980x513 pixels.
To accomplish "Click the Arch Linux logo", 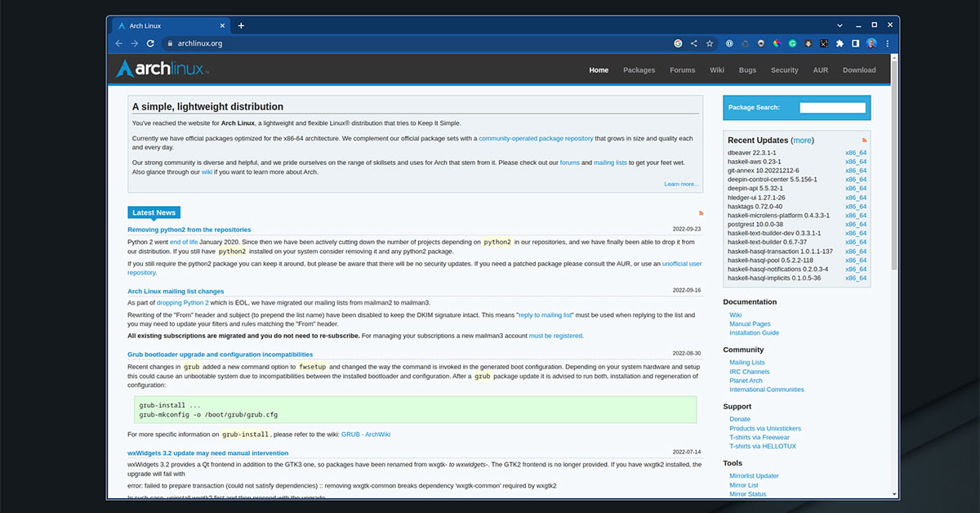I will (x=163, y=69).
